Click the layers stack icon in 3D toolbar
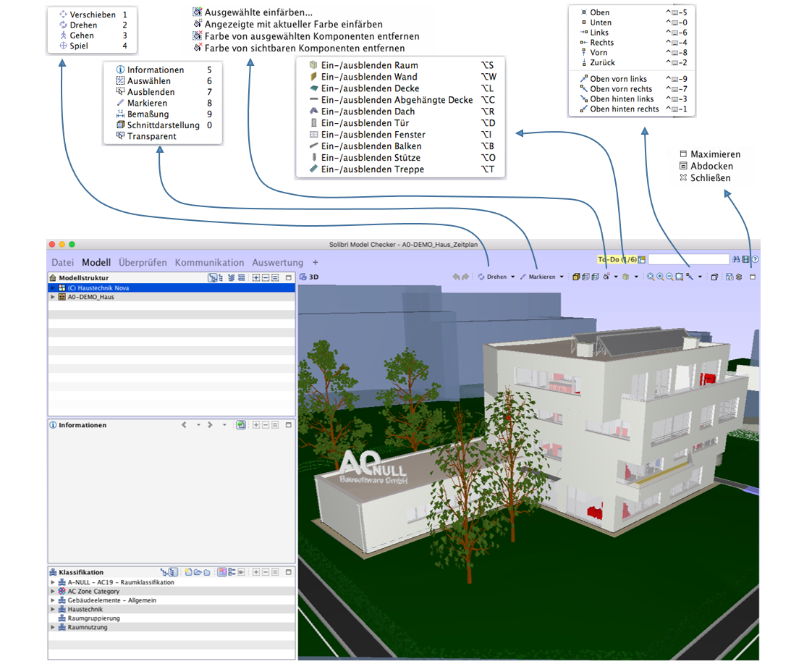Viewport: 812px width, 664px height. (739, 277)
